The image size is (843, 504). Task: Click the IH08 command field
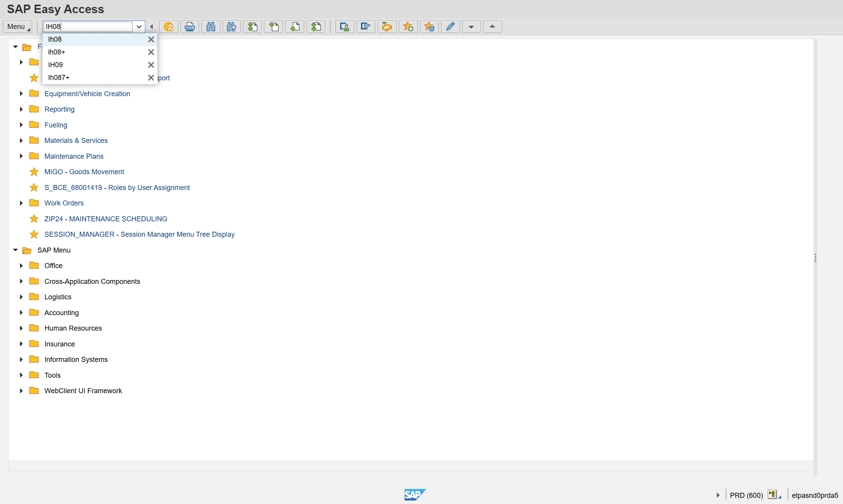click(88, 27)
